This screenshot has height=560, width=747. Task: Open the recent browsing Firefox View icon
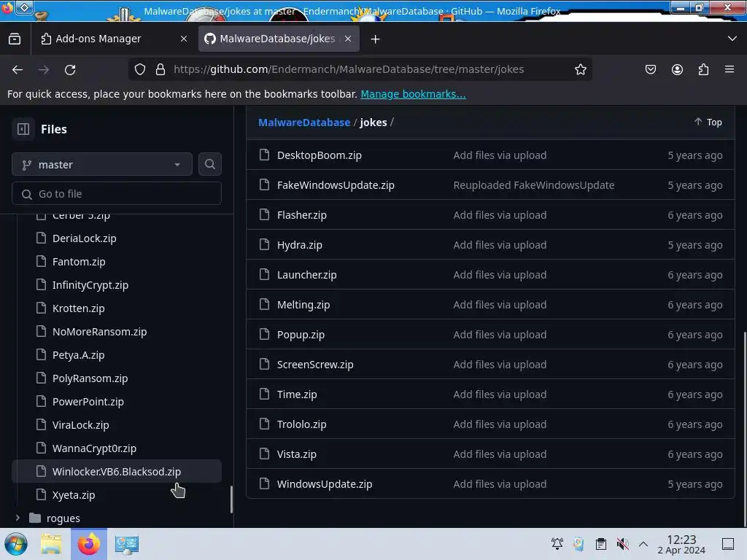(15, 39)
